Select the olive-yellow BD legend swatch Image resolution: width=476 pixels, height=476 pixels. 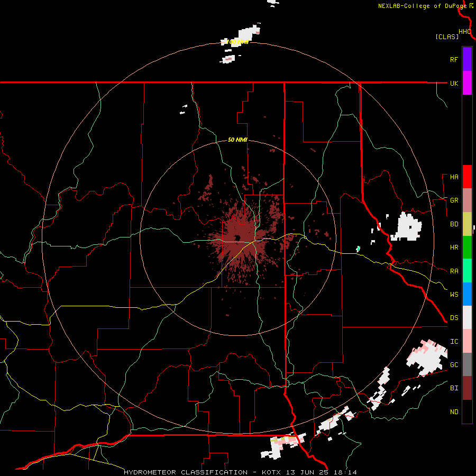[467, 224]
